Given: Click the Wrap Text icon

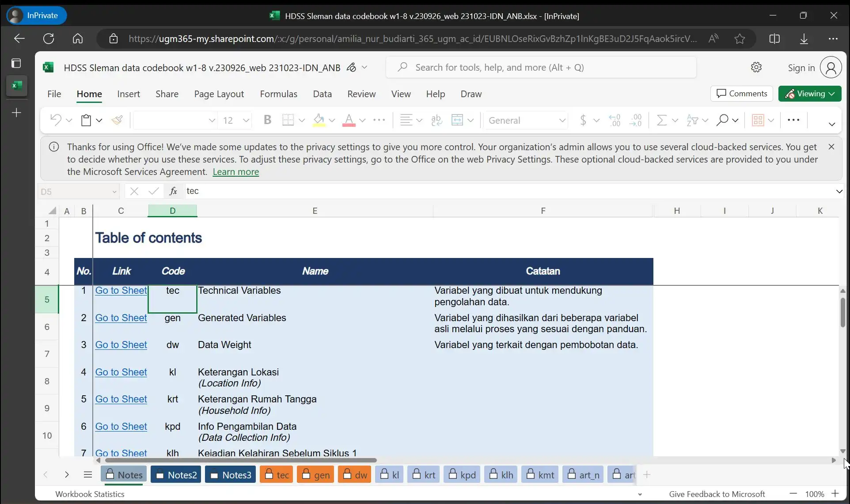Looking at the screenshot, I should click(x=436, y=120).
